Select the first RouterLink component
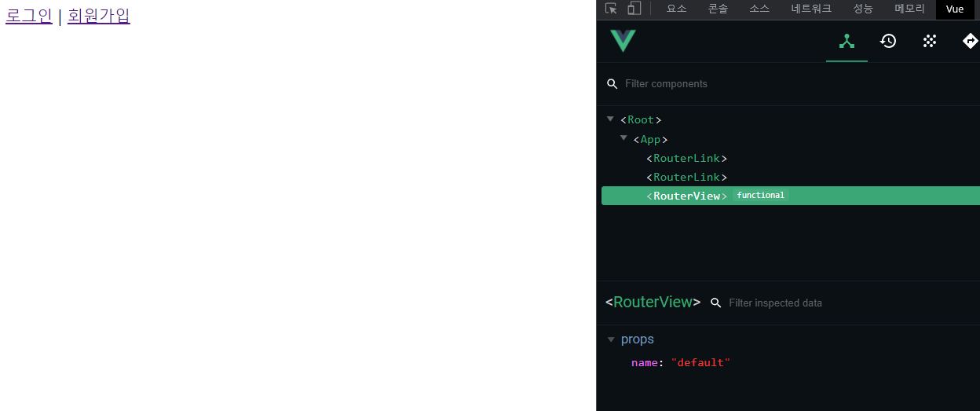Viewport: 980px width, 411px height. click(x=687, y=158)
